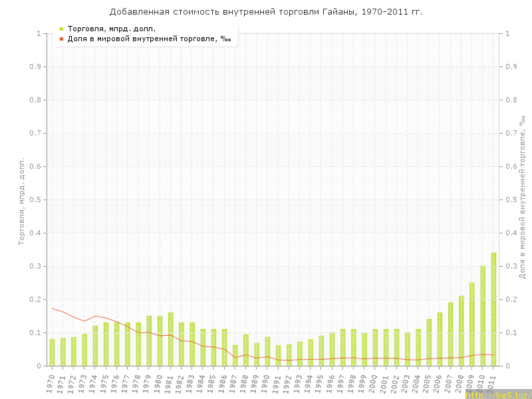
Task: Click the left axis title 'Торговля, млрд. долл.'
Action: point(21,201)
